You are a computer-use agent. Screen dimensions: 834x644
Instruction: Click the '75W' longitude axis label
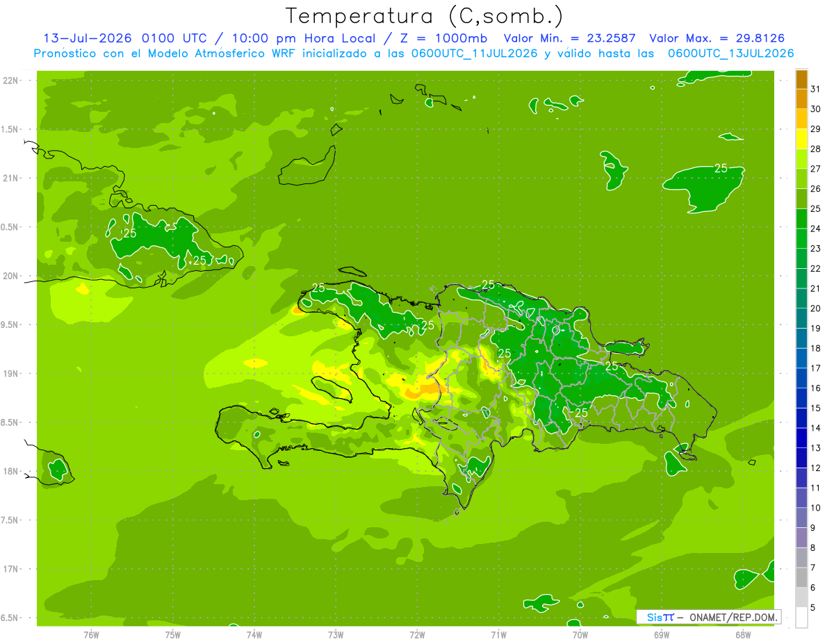[173, 635]
